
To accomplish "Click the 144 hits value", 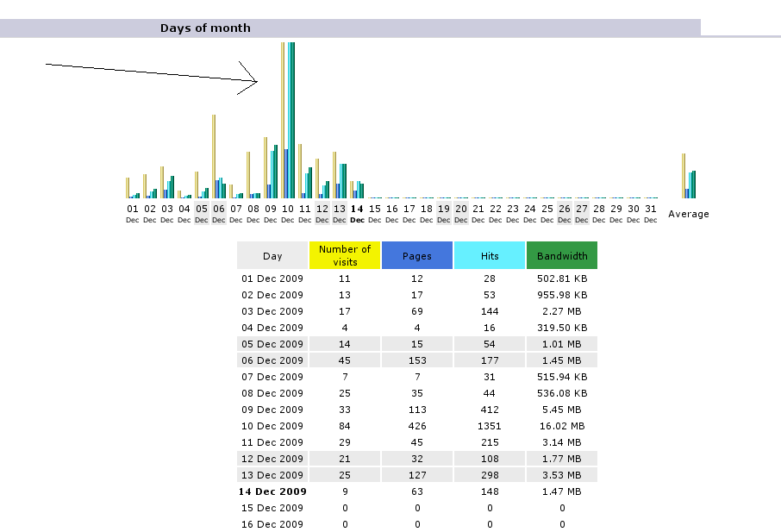I will coord(490,311).
